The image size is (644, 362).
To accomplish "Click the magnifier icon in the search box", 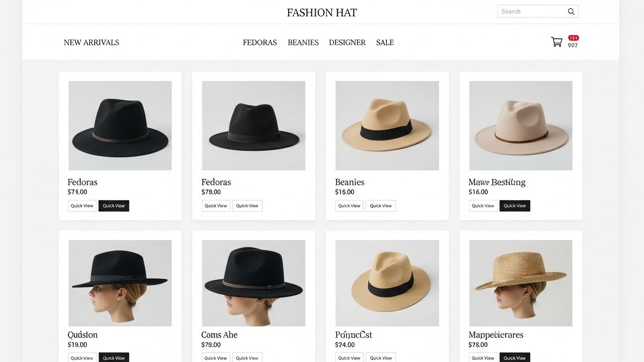I will 571,12.
